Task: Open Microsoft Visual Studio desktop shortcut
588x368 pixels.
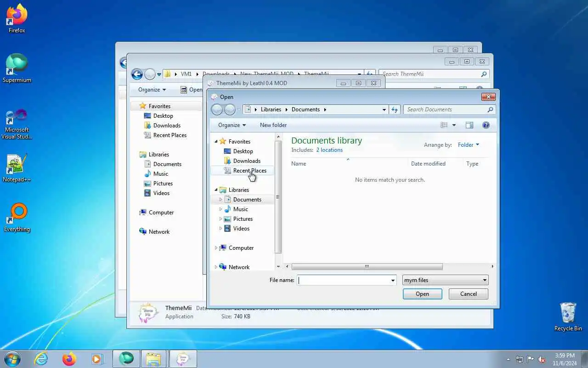Action: (x=17, y=123)
